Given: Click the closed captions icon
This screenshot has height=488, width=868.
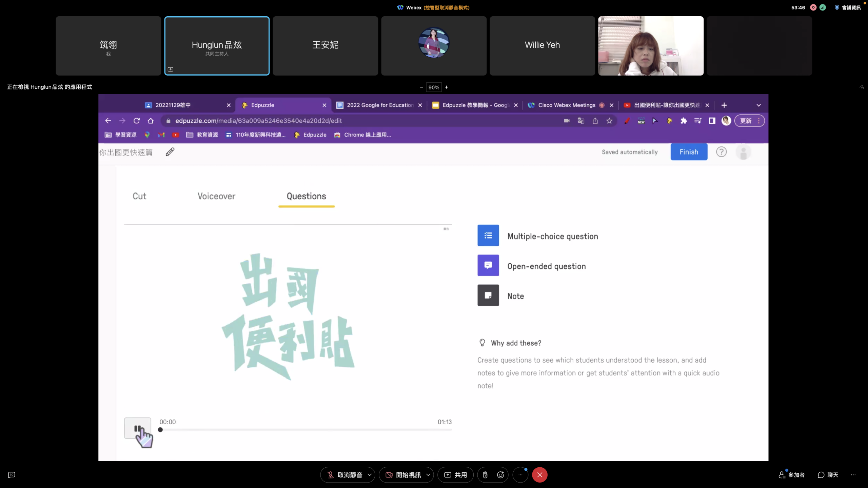Looking at the screenshot, I should click(x=12, y=475).
